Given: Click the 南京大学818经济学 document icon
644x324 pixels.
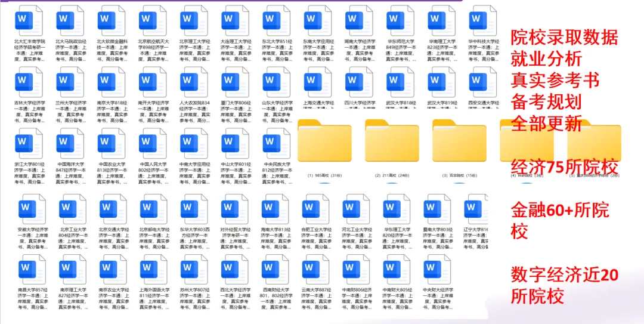Looking at the screenshot, I should click(x=112, y=81).
